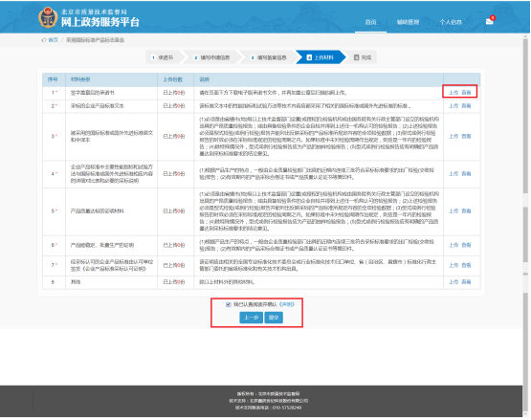
Task: Click 上传 for row 1 承诺书
Action: tap(454, 93)
